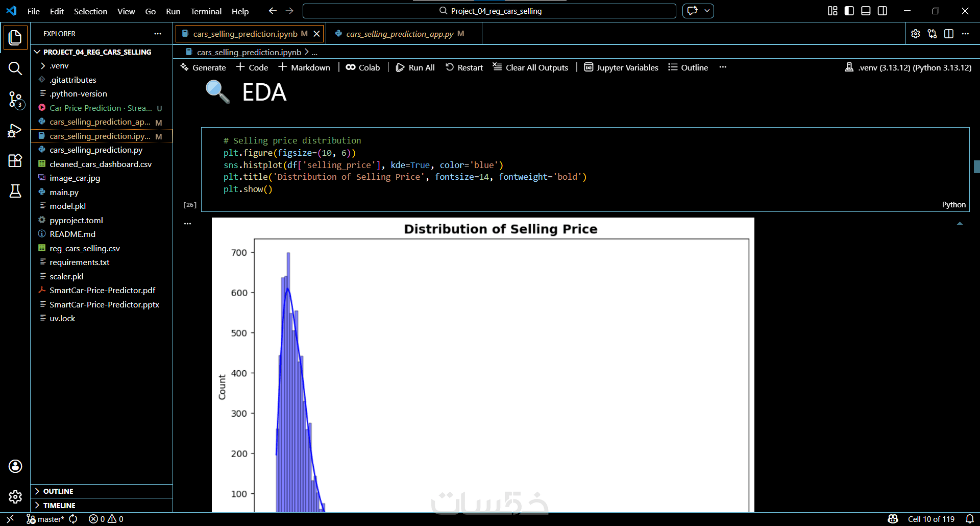980x526 pixels.
Task: Open the Source Control view
Action: [15, 100]
